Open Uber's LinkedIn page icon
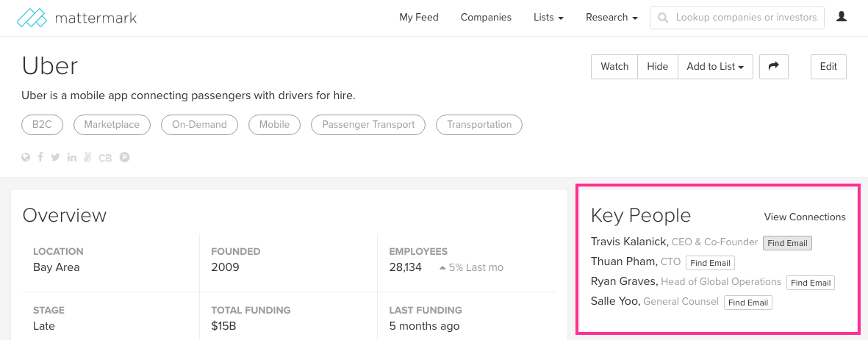The height and width of the screenshot is (340, 868). click(72, 158)
